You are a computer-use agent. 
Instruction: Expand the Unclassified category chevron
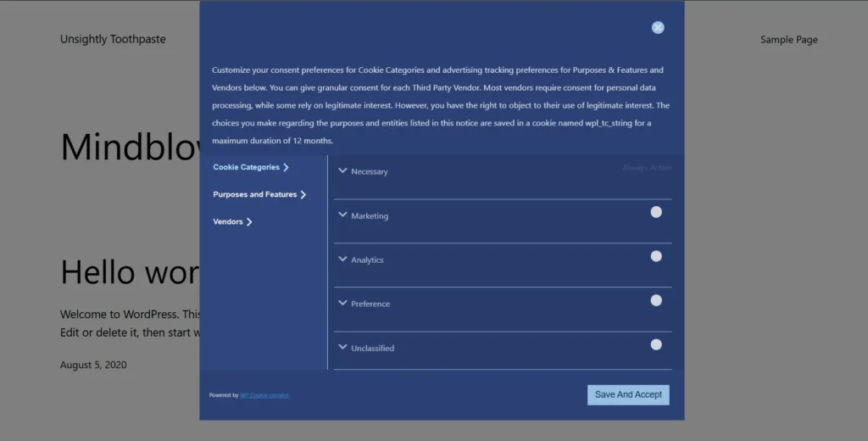(343, 347)
